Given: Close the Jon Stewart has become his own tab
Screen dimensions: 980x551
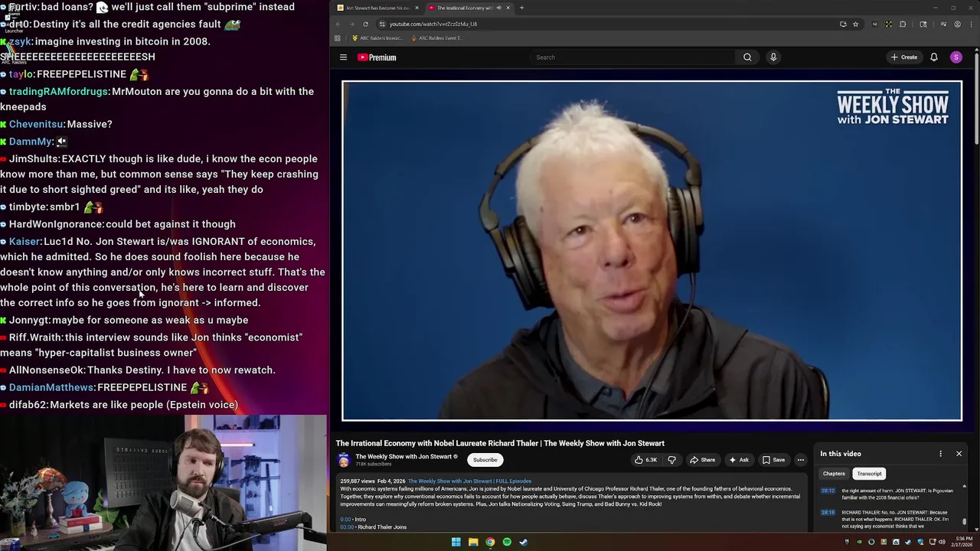Looking at the screenshot, I should pyautogui.click(x=416, y=8).
